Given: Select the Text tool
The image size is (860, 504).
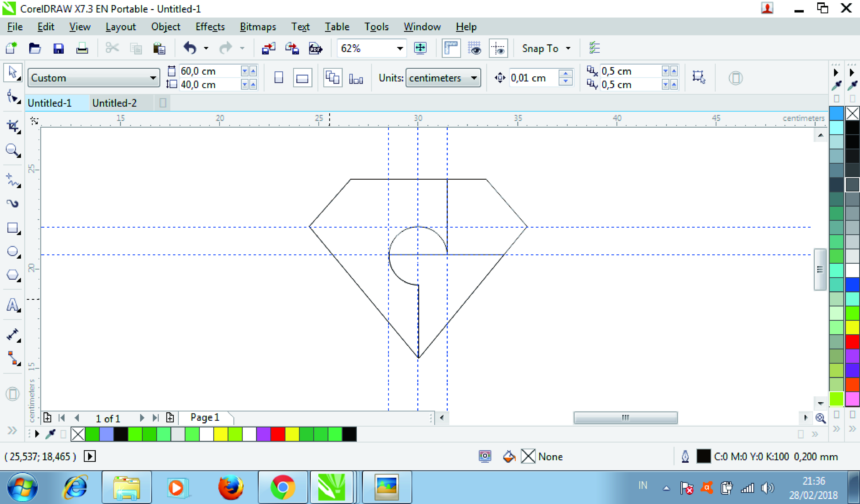Looking at the screenshot, I should click(x=12, y=305).
